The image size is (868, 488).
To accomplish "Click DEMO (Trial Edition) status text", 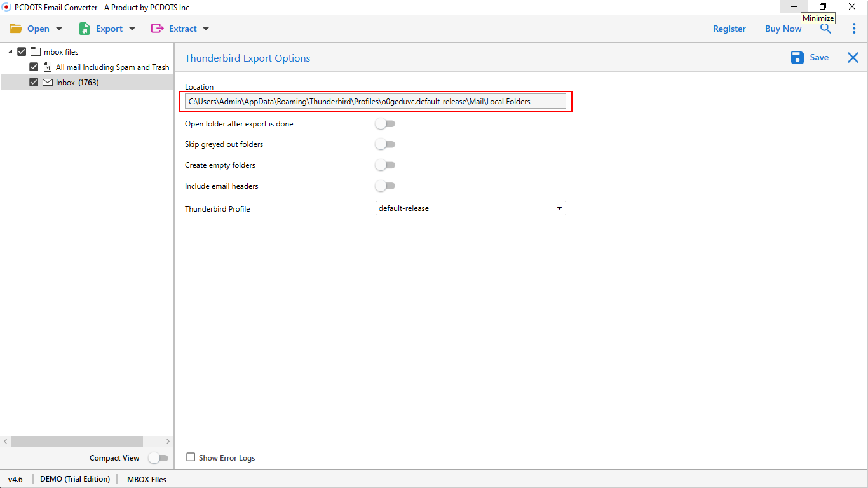I will pyautogui.click(x=75, y=479).
